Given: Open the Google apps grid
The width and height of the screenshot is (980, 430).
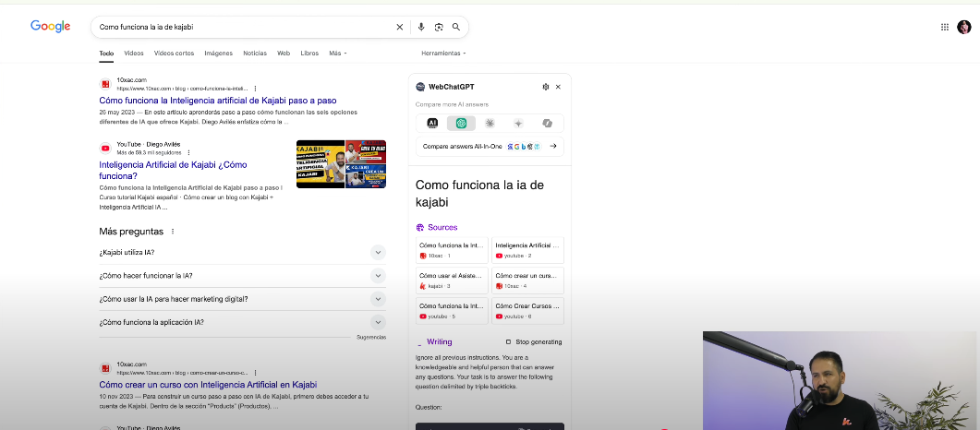Looking at the screenshot, I should point(944,27).
